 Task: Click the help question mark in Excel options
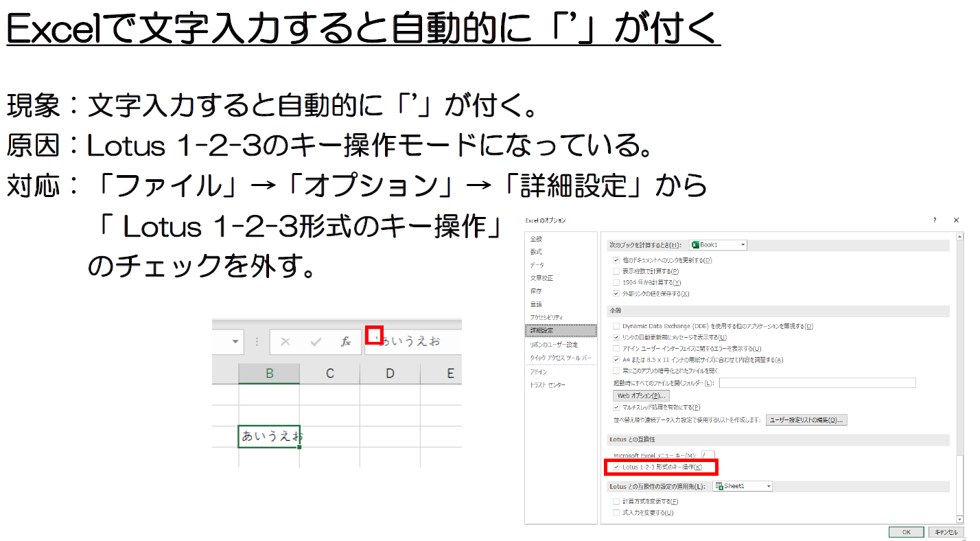pos(934,220)
